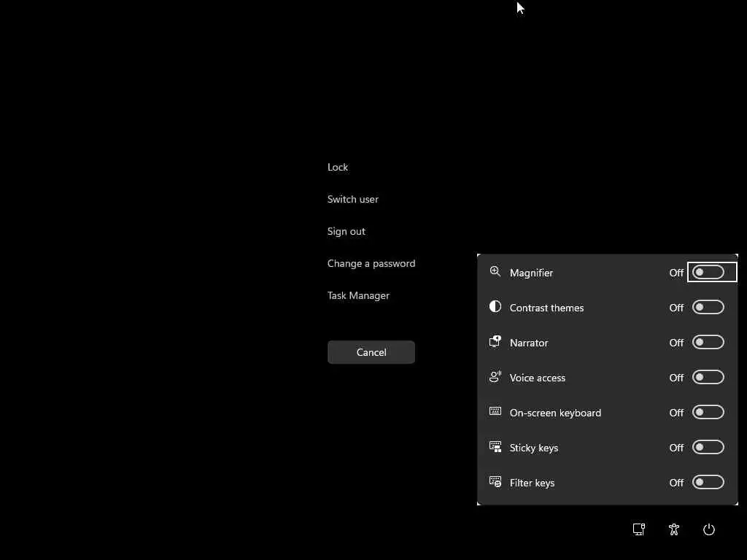Turn on the Magnifier toggle

point(708,273)
